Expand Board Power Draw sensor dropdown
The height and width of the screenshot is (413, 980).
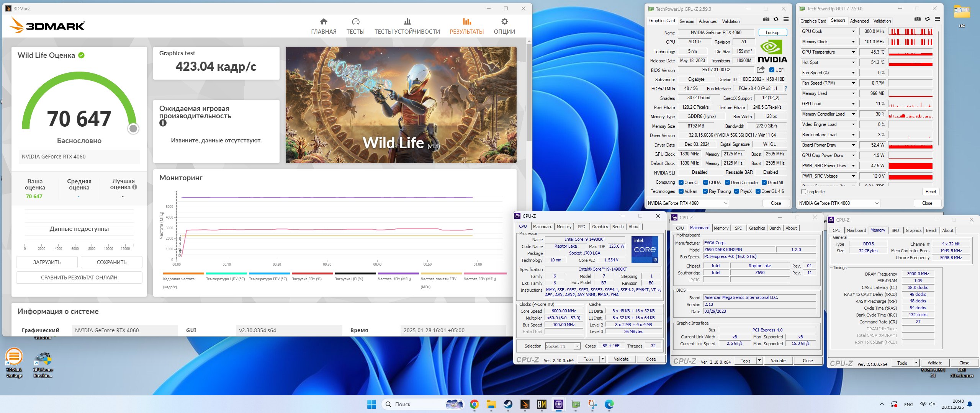pos(853,145)
